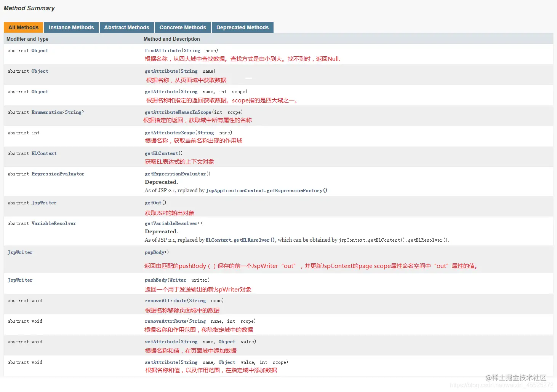The height and width of the screenshot is (392, 557).
Task: Click red description under getELContext
Action: [179, 162]
